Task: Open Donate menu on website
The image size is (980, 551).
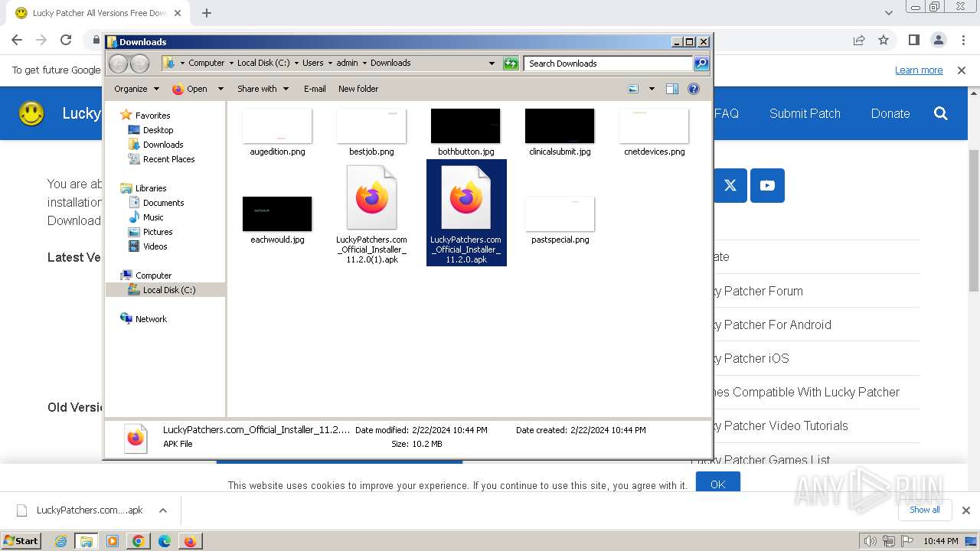Action: 890,113
